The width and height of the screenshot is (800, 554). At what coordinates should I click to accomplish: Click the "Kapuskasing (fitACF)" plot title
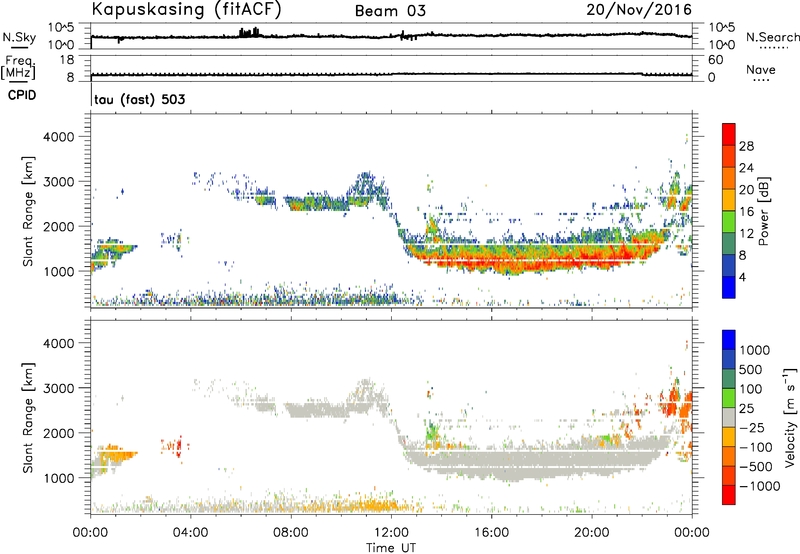186,10
